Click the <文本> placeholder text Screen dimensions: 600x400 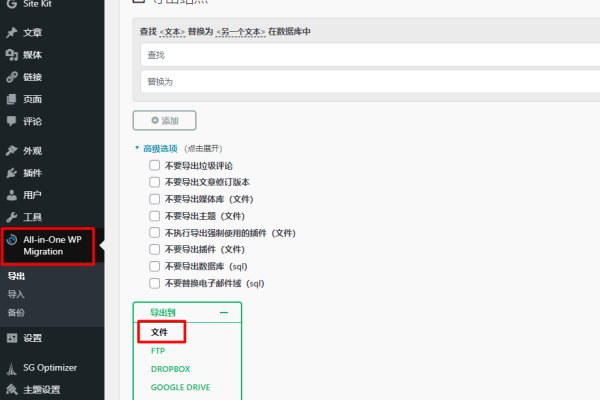click(x=172, y=32)
